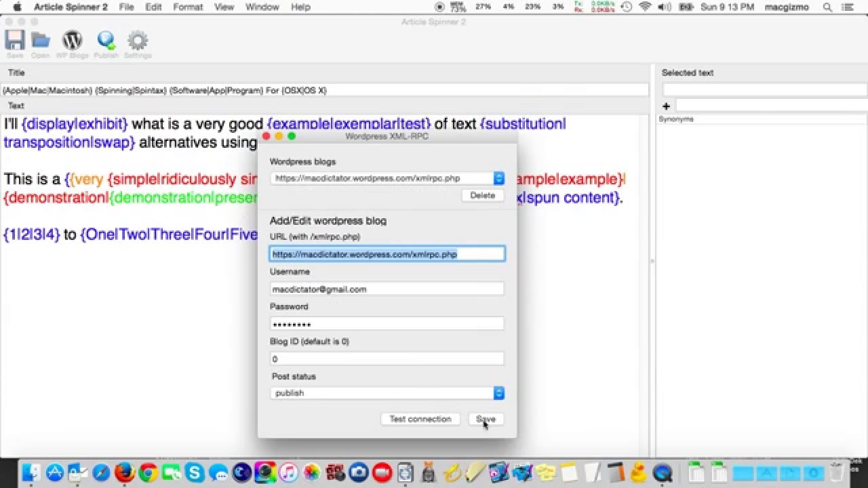Image resolution: width=868 pixels, height=488 pixels.
Task: Click the date and time clock
Action: pyautogui.click(x=727, y=7)
